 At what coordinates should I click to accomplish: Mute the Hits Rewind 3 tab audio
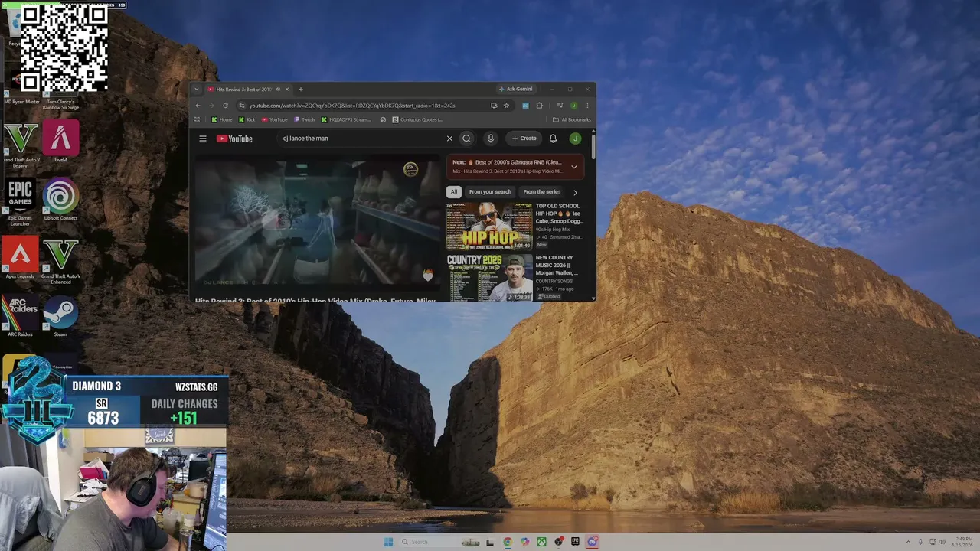pyautogui.click(x=277, y=89)
